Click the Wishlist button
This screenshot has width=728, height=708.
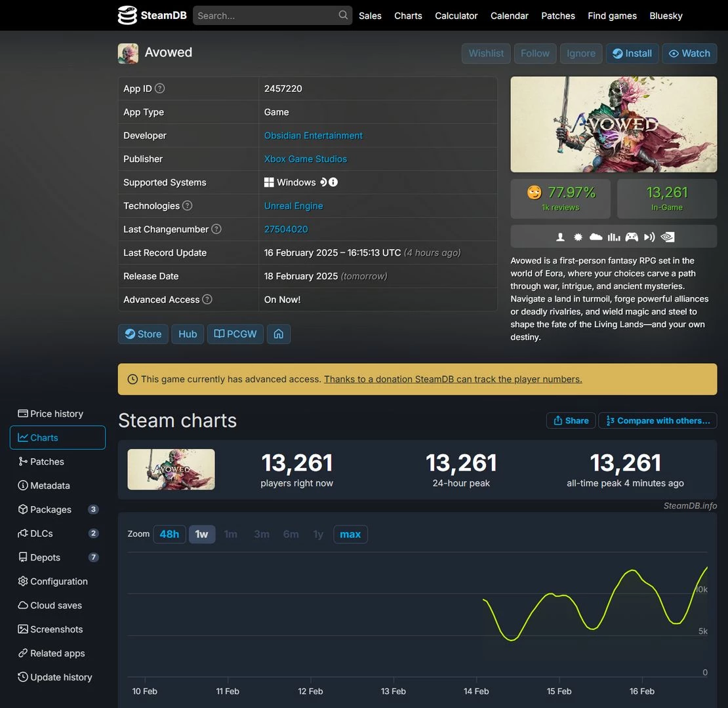point(486,53)
